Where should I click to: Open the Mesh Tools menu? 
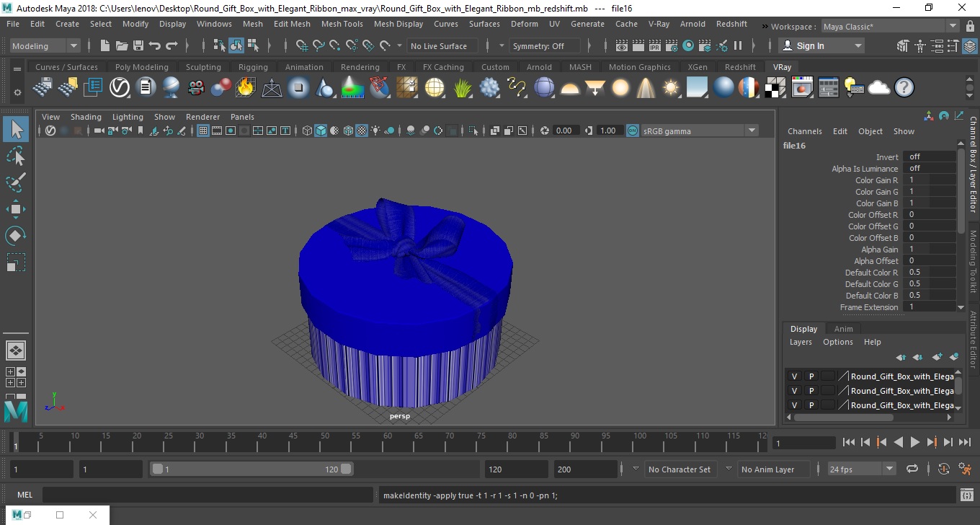pos(342,24)
